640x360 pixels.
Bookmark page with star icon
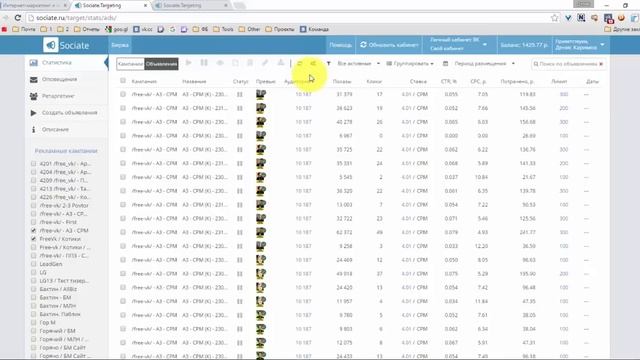pos(554,18)
